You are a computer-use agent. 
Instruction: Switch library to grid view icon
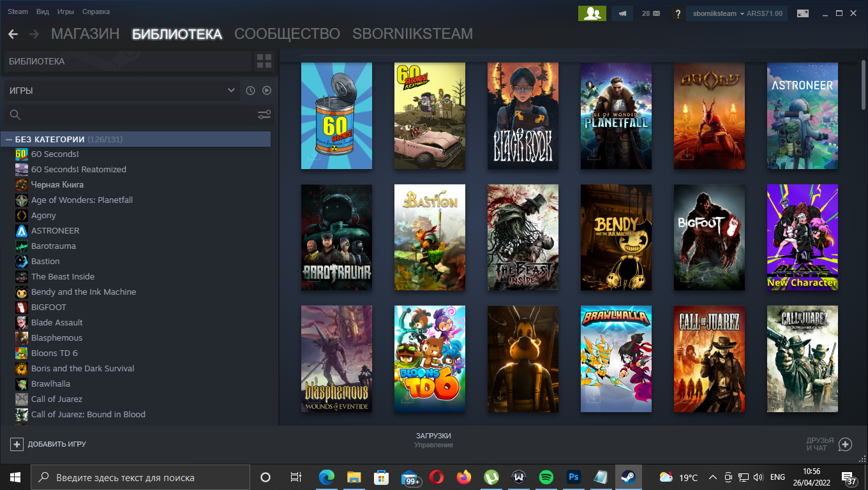tap(264, 61)
